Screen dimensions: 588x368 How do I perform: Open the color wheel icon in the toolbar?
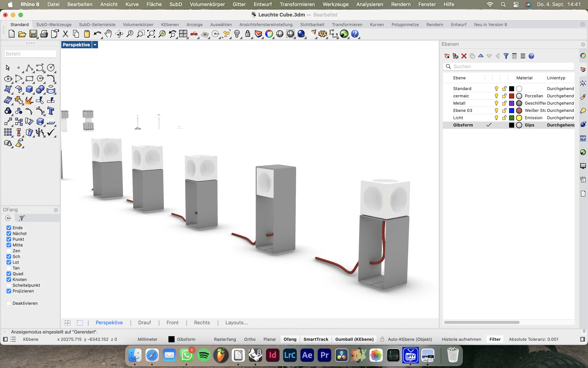[x=269, y=34]
